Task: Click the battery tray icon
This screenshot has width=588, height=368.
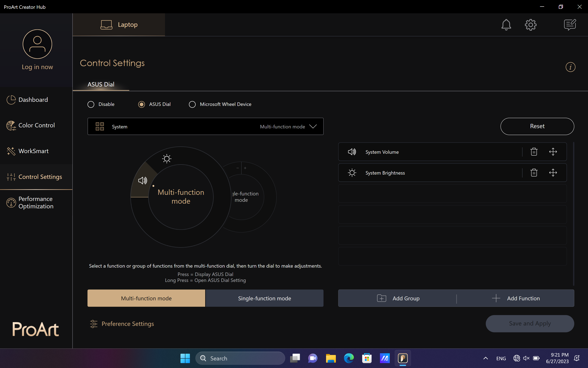Action: tap(536, 358)
